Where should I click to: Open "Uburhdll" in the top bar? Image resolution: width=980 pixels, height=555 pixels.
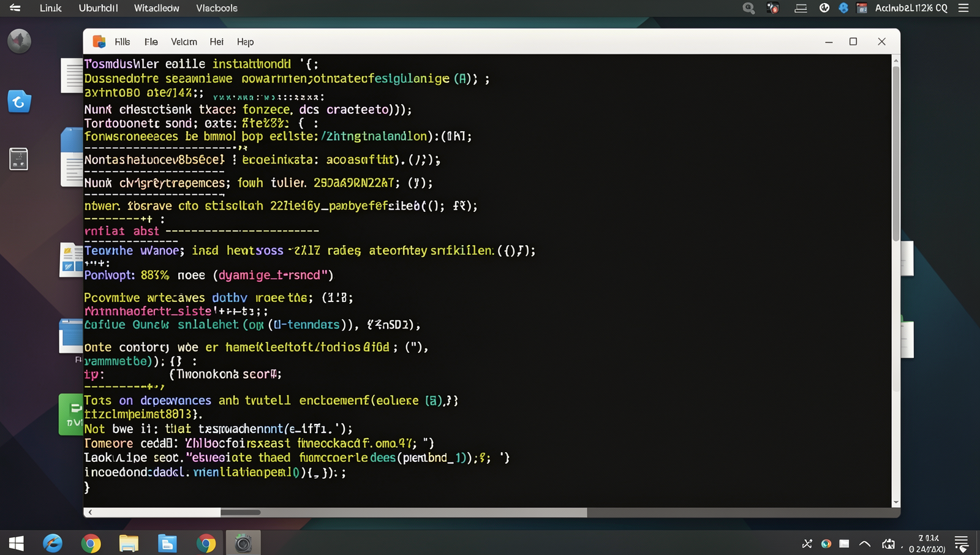pyautogui.click(x=99, y=8)
